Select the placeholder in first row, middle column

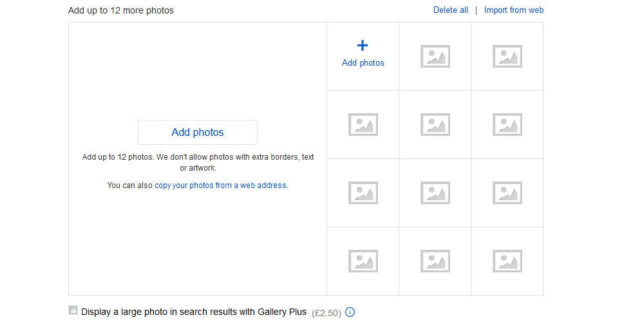pos(435,56)
